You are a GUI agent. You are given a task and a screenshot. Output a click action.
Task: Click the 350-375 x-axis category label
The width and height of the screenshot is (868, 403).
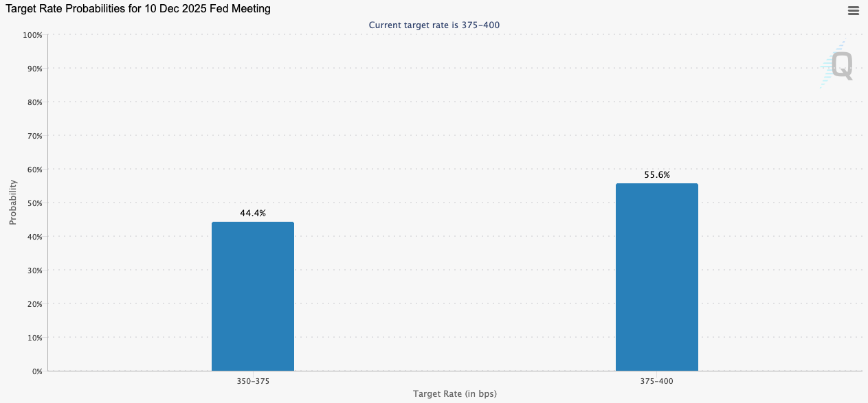pyautogui.click(x=252, y=381)
